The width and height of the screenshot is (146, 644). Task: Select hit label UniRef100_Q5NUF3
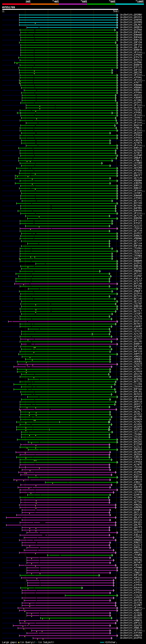point(131,291)
